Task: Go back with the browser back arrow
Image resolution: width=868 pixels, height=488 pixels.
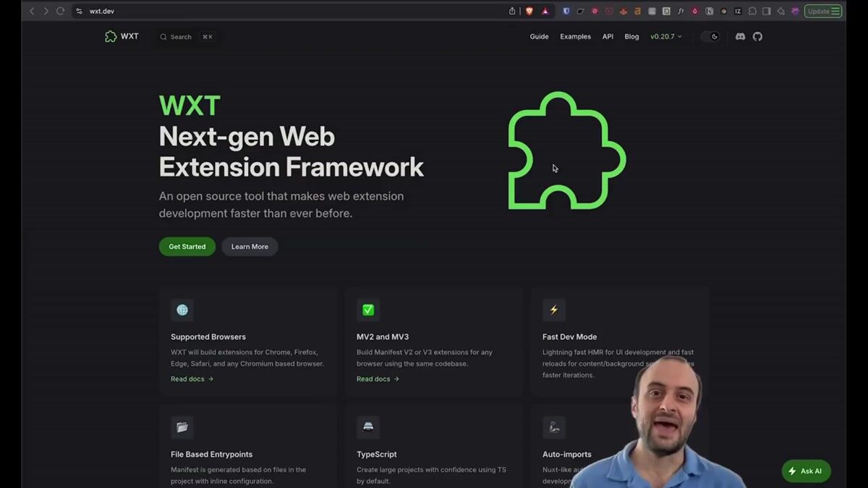Action: [x=32, y=11]
